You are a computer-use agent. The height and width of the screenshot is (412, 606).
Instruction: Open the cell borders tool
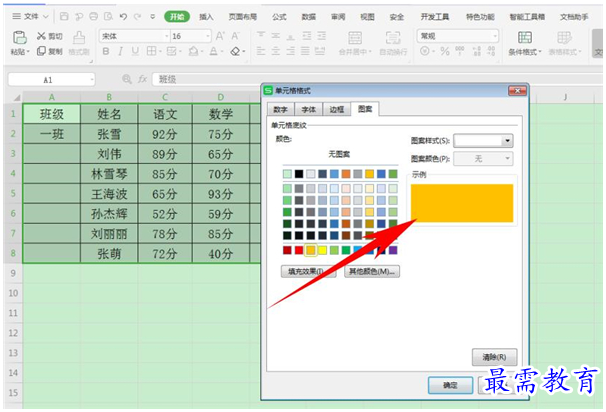pyautogui.click(x=152, y=51)
